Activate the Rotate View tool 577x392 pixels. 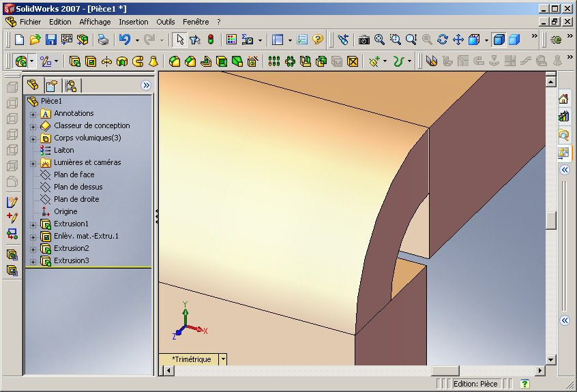pos(443,40)
